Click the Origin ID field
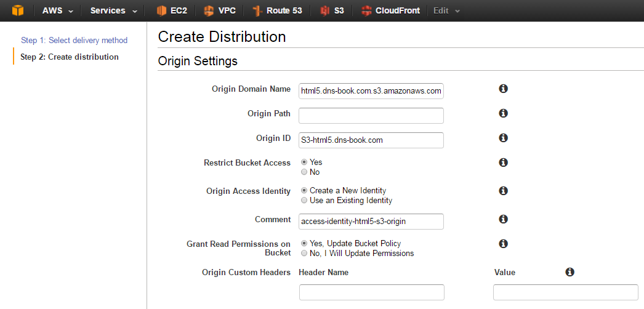This screenshot has width=644, height=309. coord(371,140)
